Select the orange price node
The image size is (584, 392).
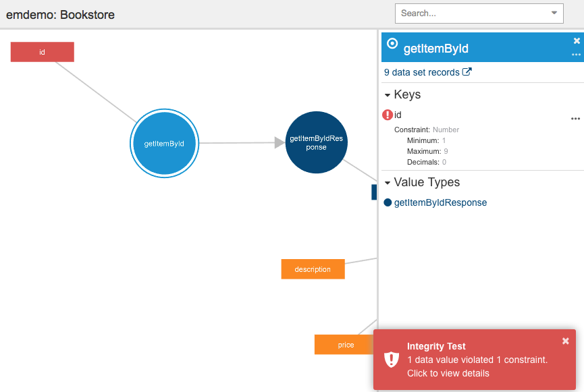tap(344, 344)
